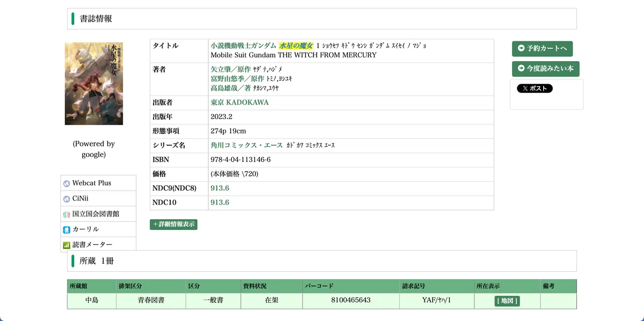Select English title Mobile Suit Gundam THE WITCH FROM MERCURY
644x321 pixels.
click(294, 55)
